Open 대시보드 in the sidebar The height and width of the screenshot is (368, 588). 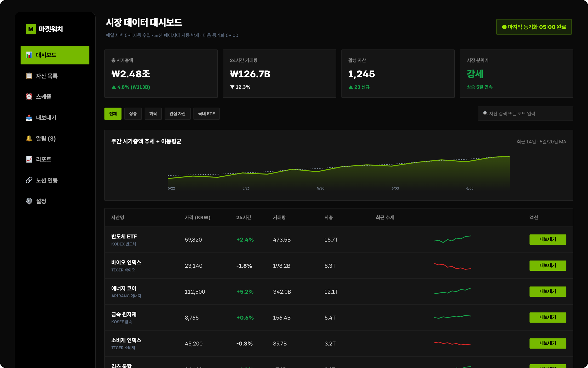point(55,55)
